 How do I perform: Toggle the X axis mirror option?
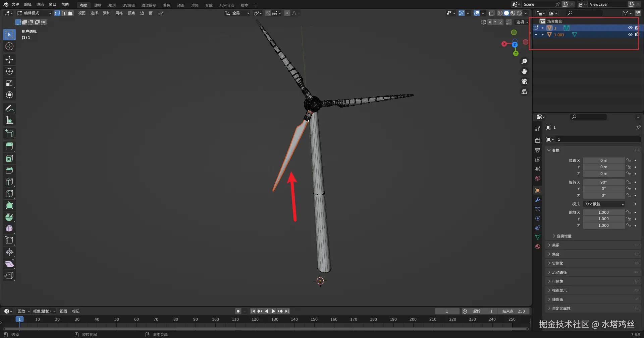coord(490,22)
